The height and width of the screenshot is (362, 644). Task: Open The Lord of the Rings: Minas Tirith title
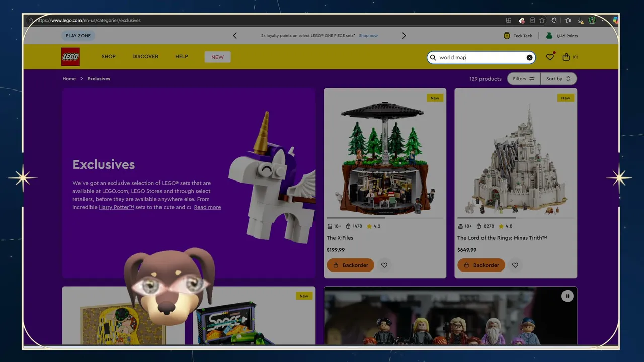502,238
